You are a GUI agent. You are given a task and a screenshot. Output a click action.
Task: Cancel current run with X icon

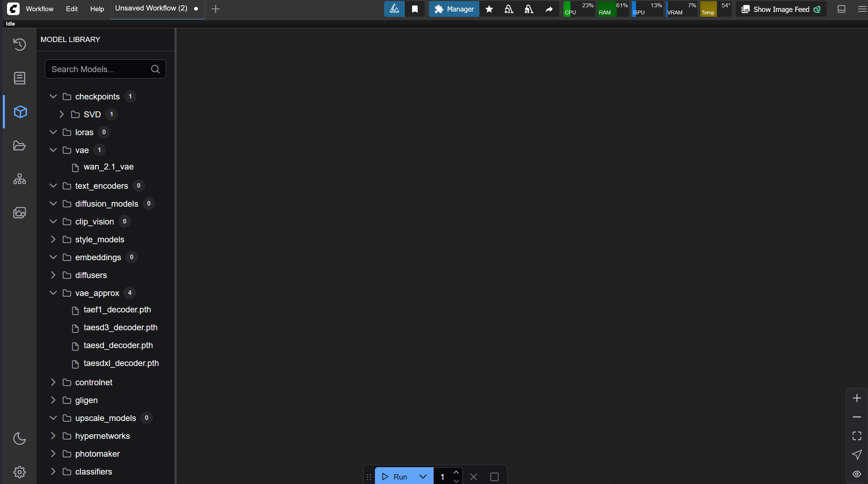tap(473, 476)
